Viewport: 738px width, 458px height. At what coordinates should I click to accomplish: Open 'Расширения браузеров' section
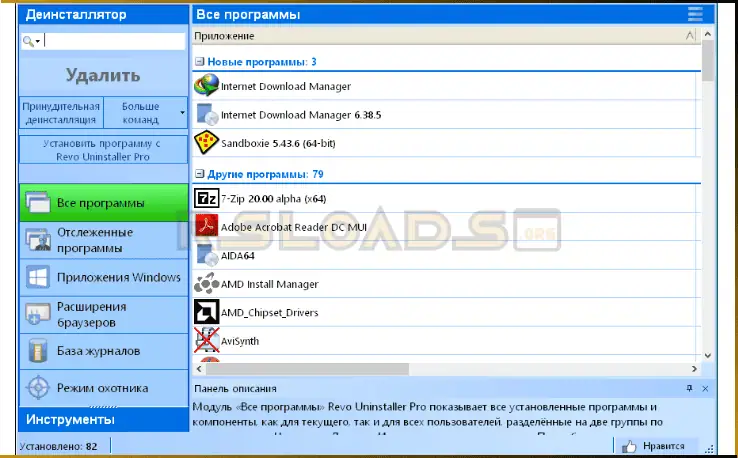pyautogui.click(x=104, y=314)
